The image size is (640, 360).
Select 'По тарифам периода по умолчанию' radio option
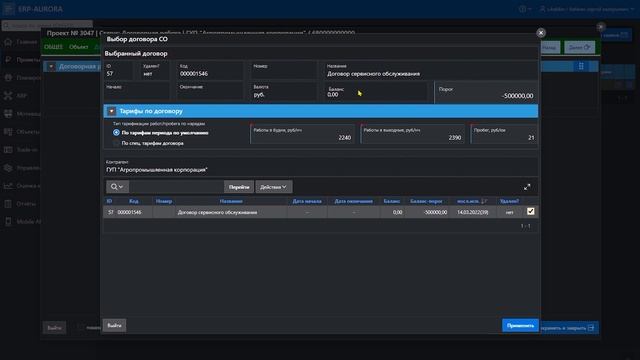tap(116, 132)
